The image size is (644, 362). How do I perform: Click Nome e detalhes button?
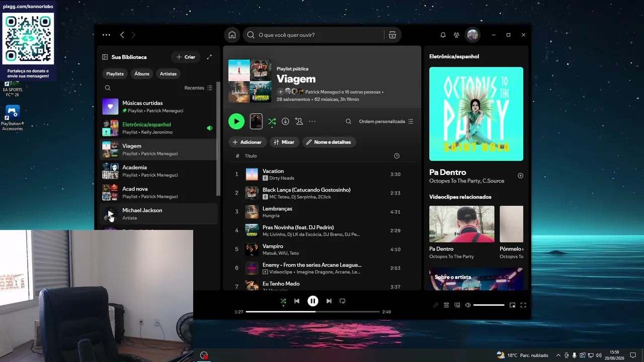[329, 142]
